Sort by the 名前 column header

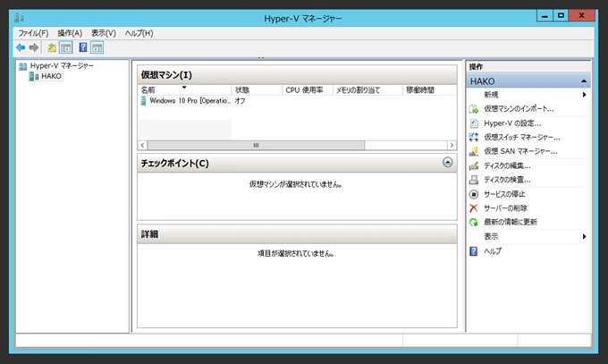coord(184,90)
